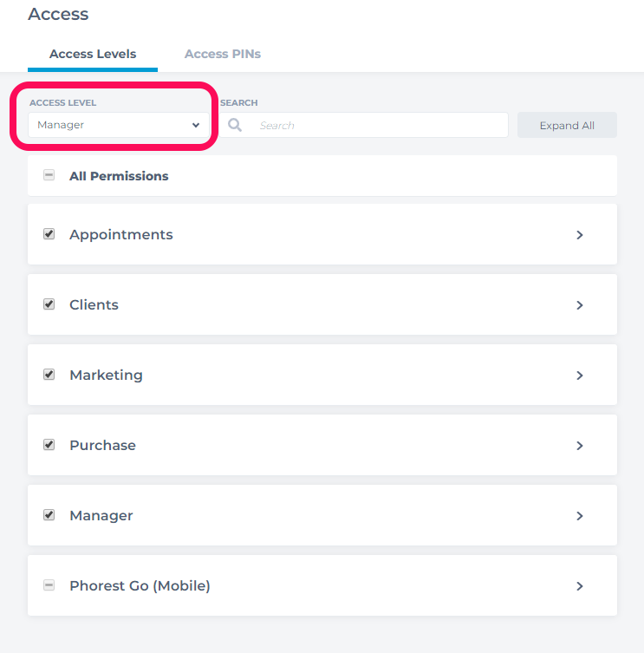Expand the Marketing permissions chevron
Viewport: 644px width, 653px height.
click(580, 375)
